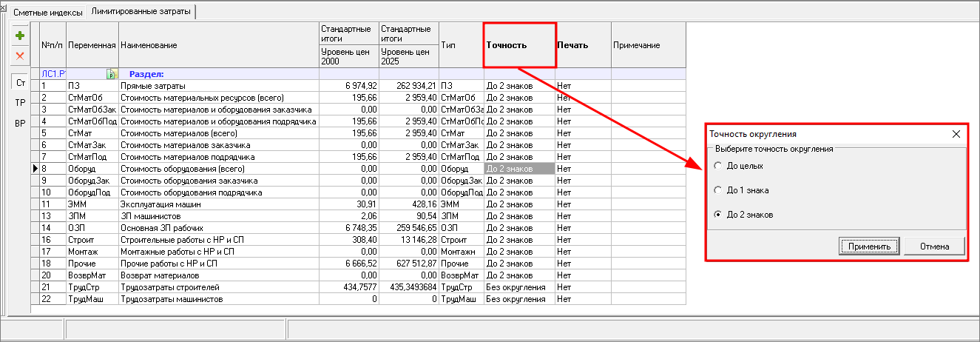
Task: Click Примечание cell for ЗП машинистов row
Action: tap(648, 216)
